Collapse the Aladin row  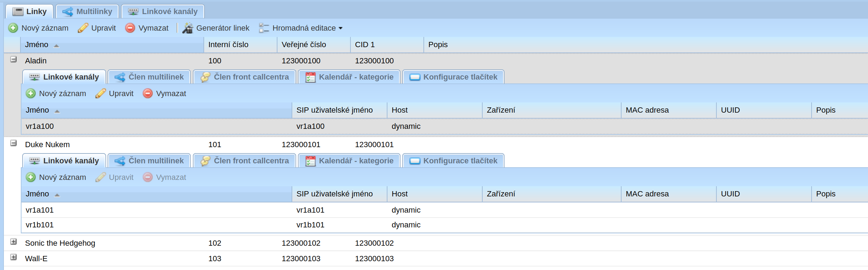point(13,59)
